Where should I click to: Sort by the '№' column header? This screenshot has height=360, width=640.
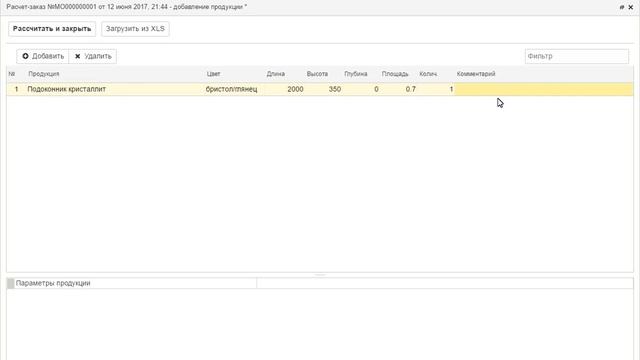(x=12, y=74)
